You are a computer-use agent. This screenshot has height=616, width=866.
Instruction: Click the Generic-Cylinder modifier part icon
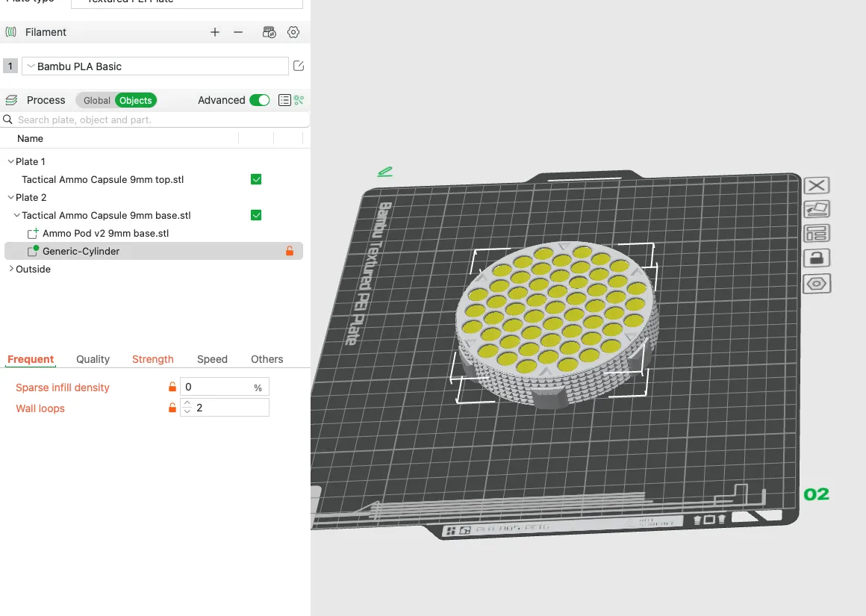click(x=33, y=251)
